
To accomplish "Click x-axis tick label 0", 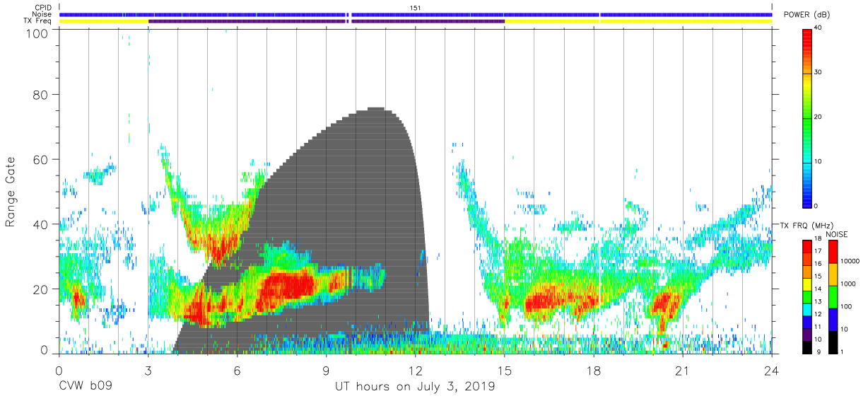I will pyautogui.click(x=59, y=370).
